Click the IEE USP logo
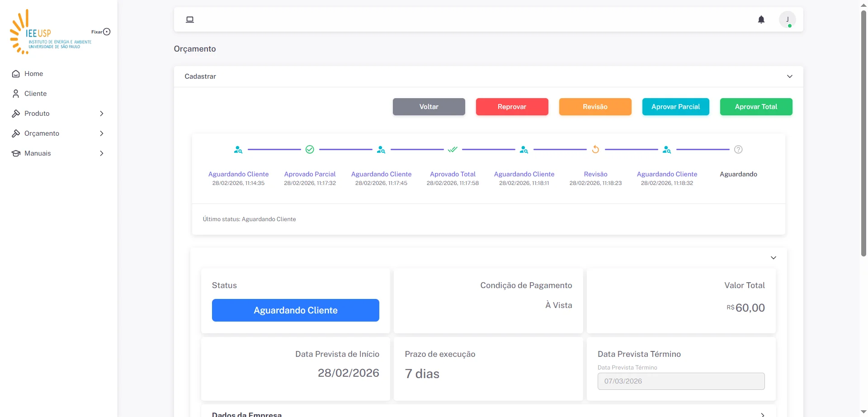Viewport: 868px width, 417px height. [51, 32]
